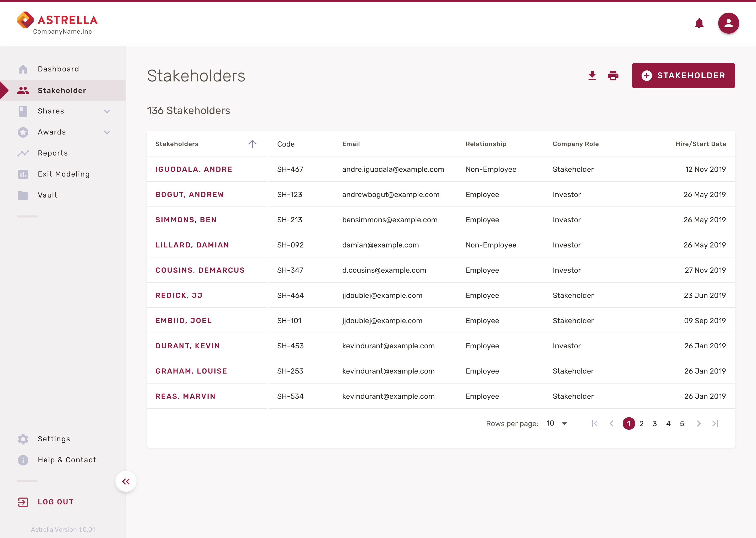The image size is (756, 538).
Task: Go to the last page of results
Action: tap(715, 423)
